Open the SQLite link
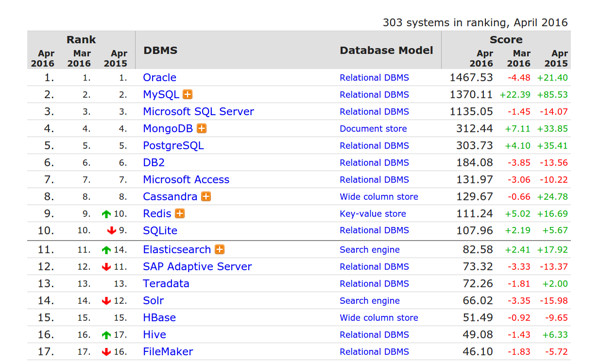The height and width of the screenshot is (364, 601). (160, 230)
